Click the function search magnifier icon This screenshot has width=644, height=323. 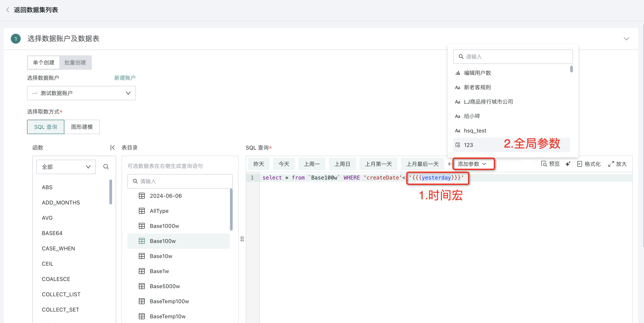coord(106,167)
